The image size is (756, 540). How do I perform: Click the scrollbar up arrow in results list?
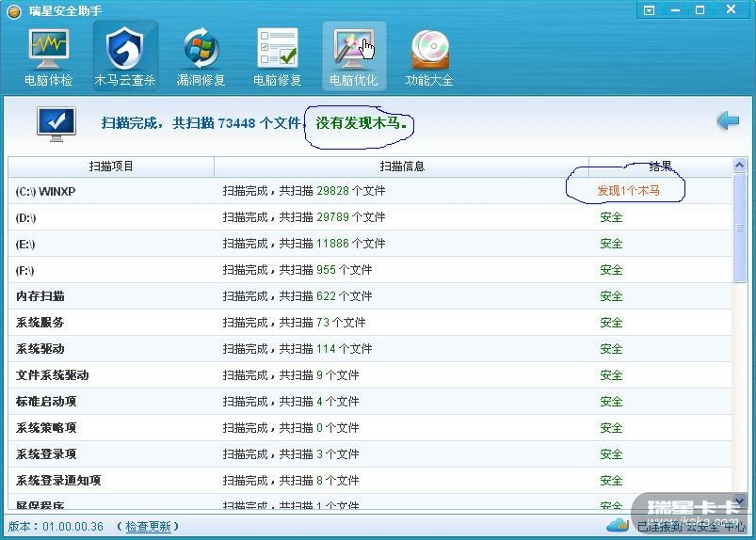click(x=739, y=166)
